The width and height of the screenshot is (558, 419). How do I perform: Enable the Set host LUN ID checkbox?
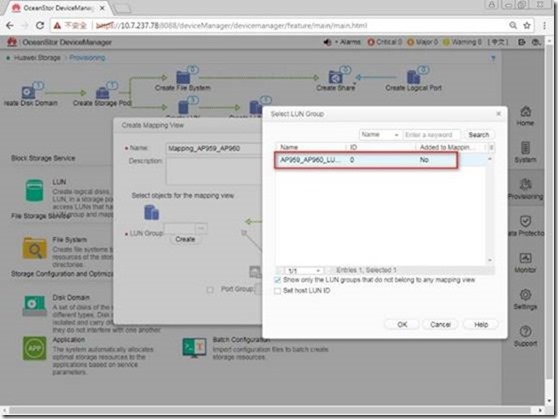[x=278, y=291]
